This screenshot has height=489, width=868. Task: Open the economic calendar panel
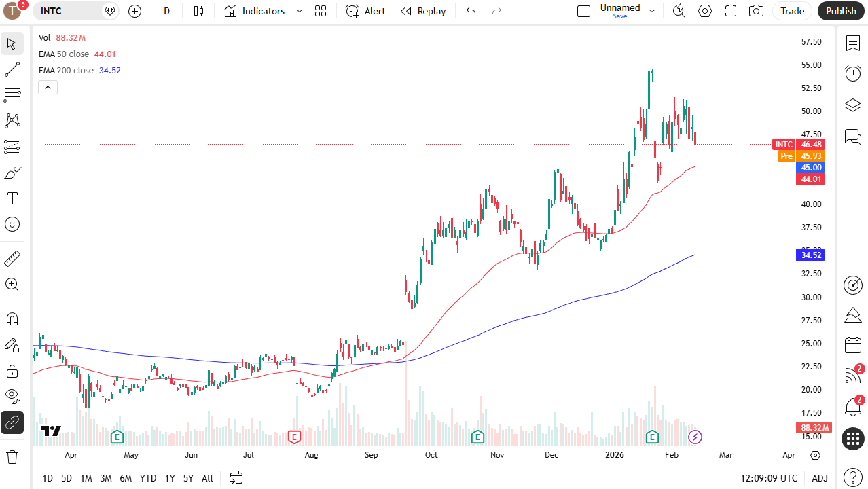[853, 345]
